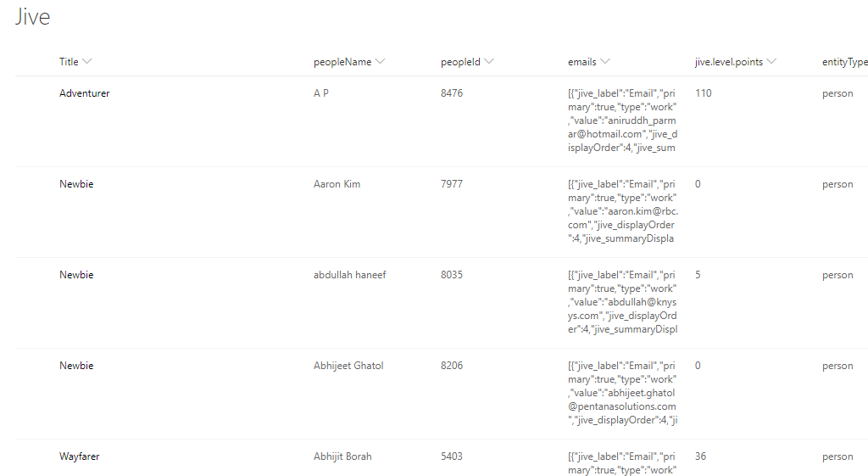Select the abdullah haneef name cell
Image resolution: width=868 pixels, height=476 pixels.
click(x=349, y=275)
